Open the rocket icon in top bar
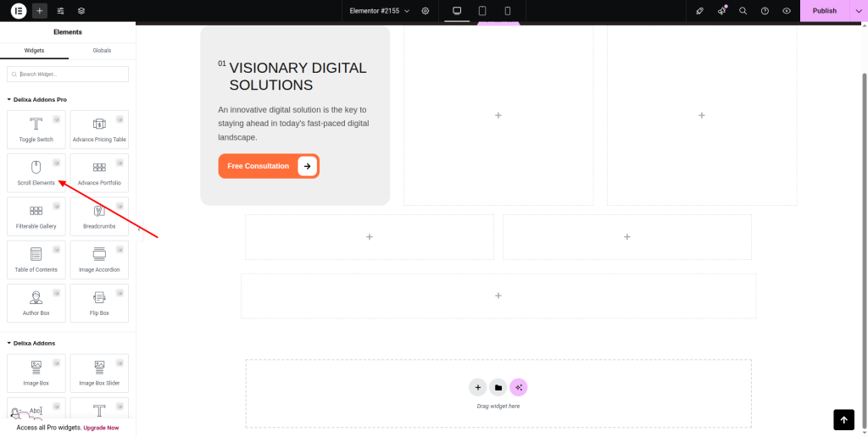This screenshot has width=868, height=437. pos(699,10)
